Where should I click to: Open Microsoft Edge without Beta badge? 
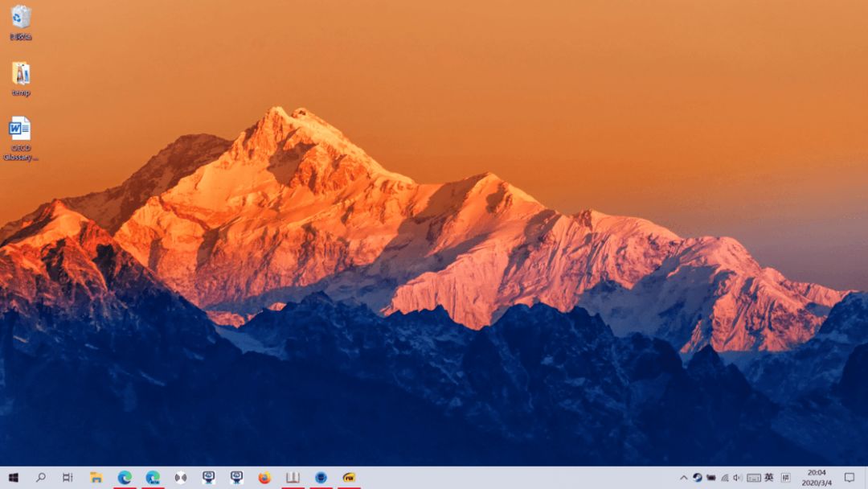coord(125,478)
